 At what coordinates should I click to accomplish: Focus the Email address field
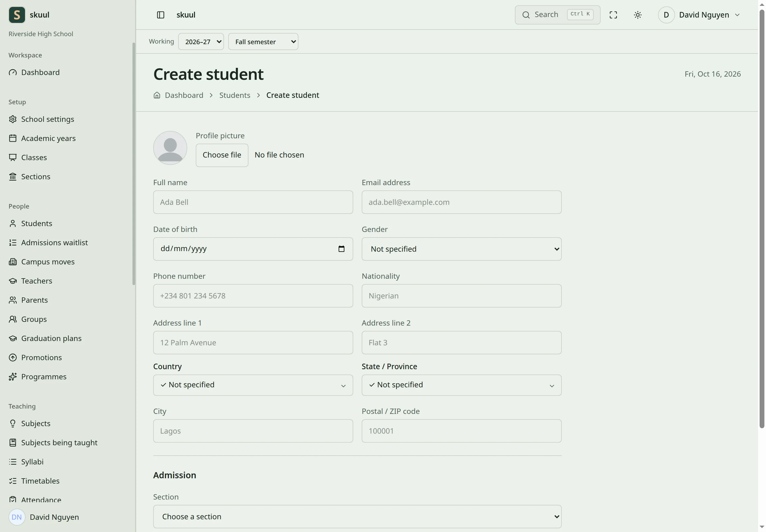pos(461,202)
